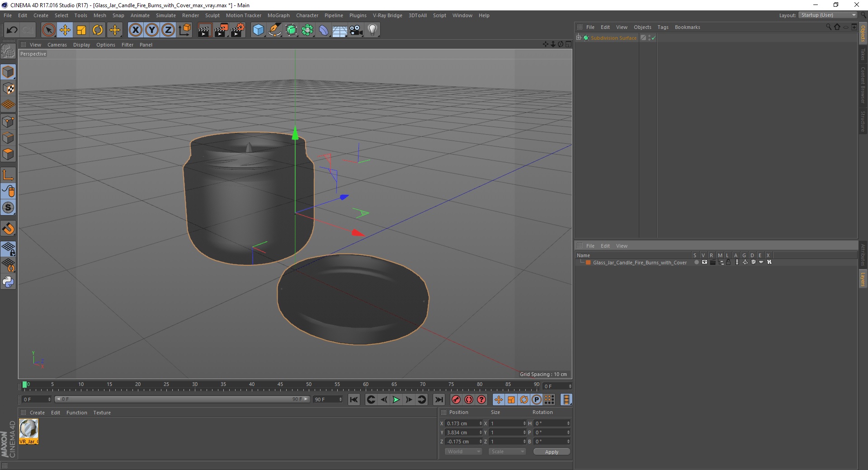Switch to Edges mode

coord(8,138)
